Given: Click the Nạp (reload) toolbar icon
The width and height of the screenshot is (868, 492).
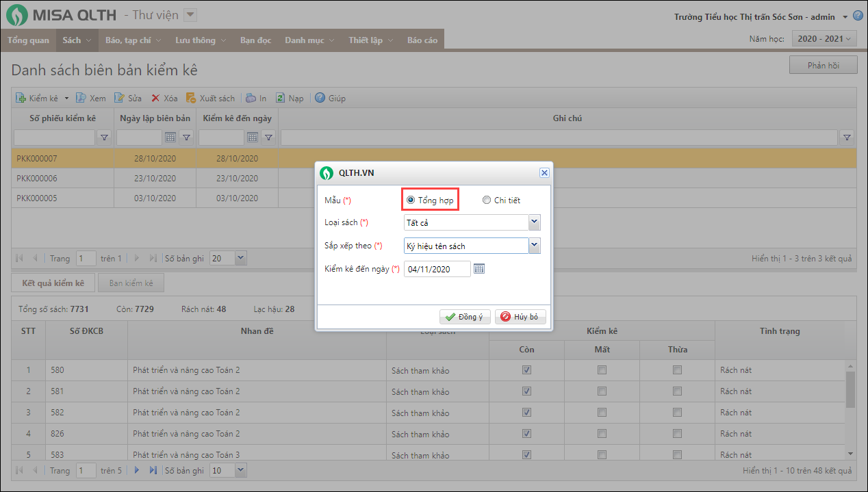Looking at the screenshot, I should click(x=280, y=99).
